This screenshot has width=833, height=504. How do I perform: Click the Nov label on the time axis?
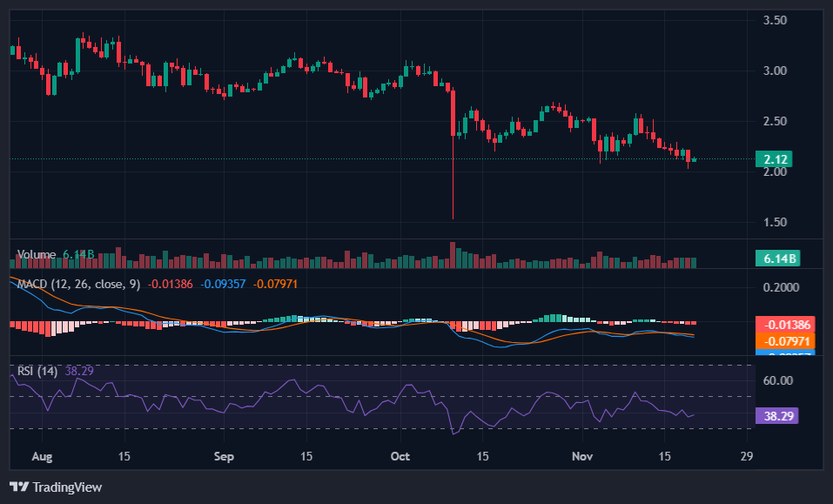click(x=581, y=456)
